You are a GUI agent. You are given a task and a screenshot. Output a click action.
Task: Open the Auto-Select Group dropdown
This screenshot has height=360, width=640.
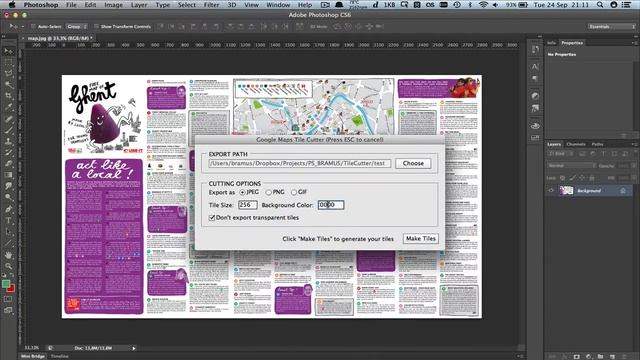click(x=77, y=27)
